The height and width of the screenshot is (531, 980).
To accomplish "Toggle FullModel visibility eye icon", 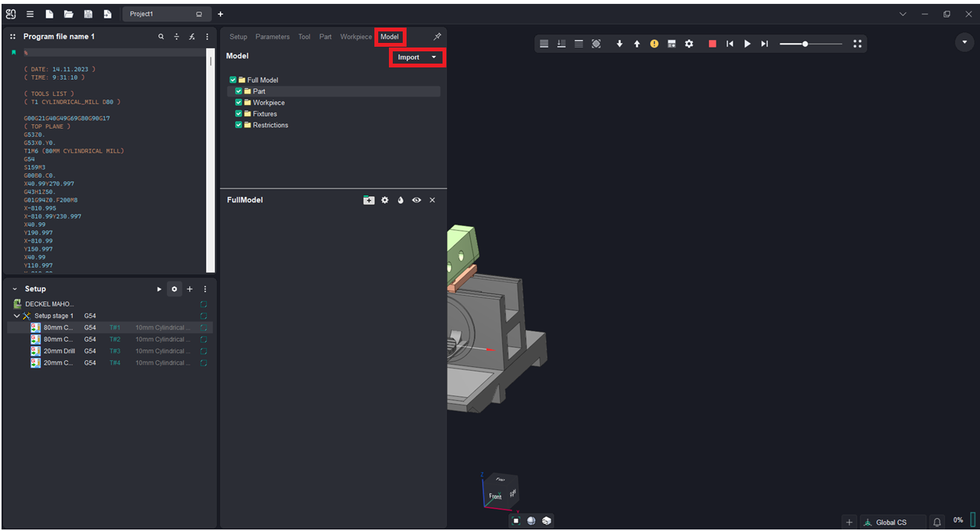I will coord(416,200).
